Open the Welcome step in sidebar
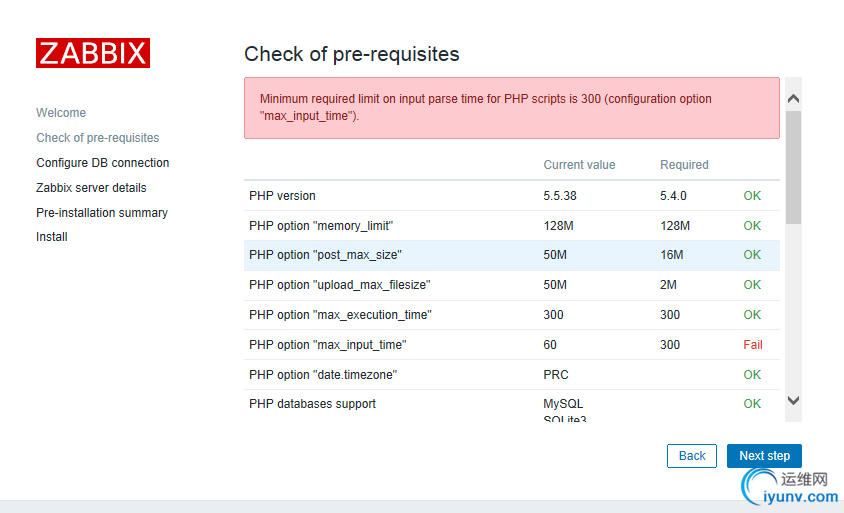The height and width of the screenshot is (513, 844). tap(61, 113)
